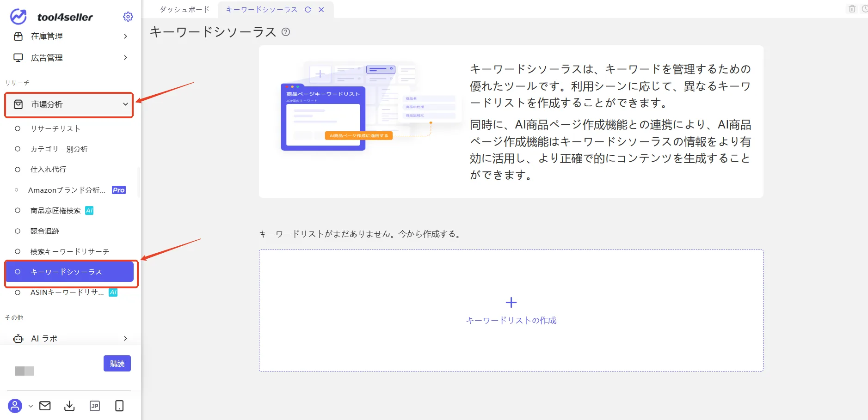The height and width of the screenshot is (420, 868).
Task: Click the 広告管理 menu label
Action: [47, 58]
